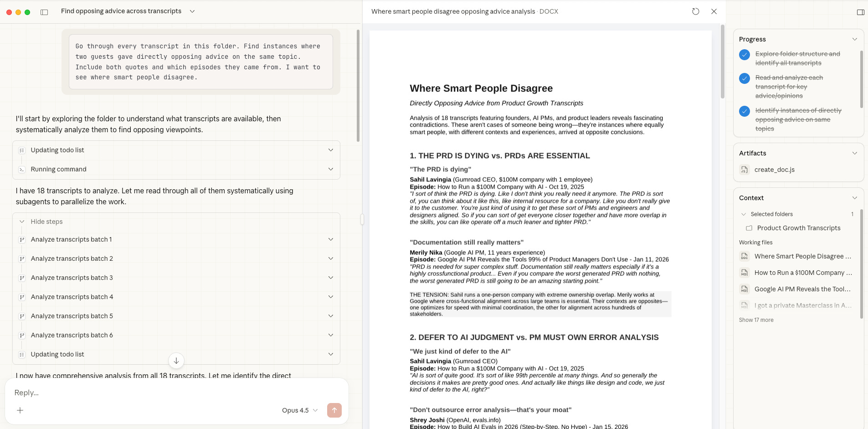Click the yellow macOS minimize button
The height and width of the screenshot is (429, 868).
pyautogui.click(x=18, y=12)
